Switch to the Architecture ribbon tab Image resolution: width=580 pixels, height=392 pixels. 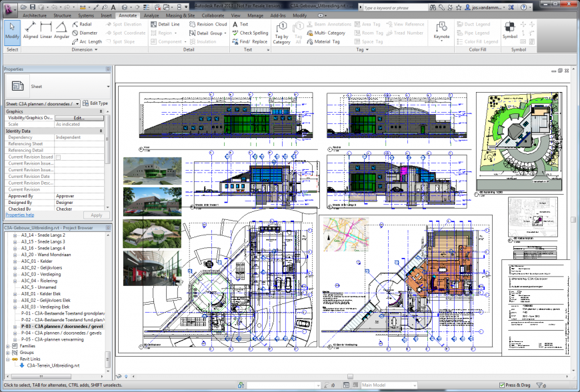(35, 14)
